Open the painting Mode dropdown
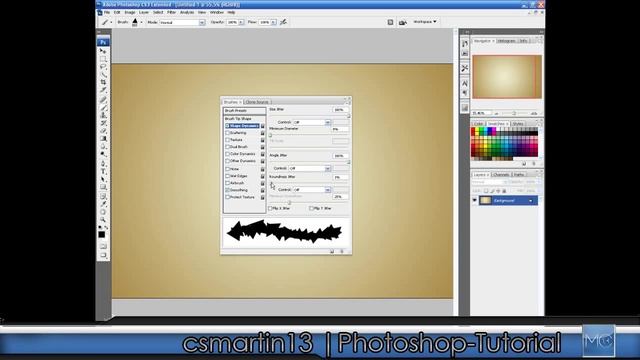640x360 pixels. [182, 22]
